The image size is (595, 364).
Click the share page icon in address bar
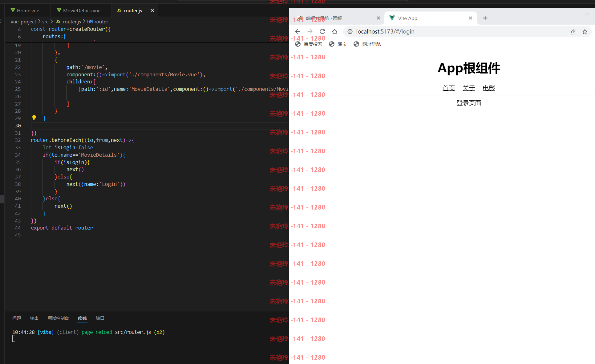tap(573, 31)
